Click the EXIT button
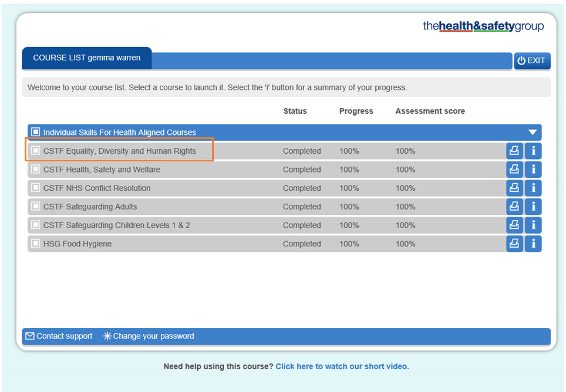 coord(532,60)
